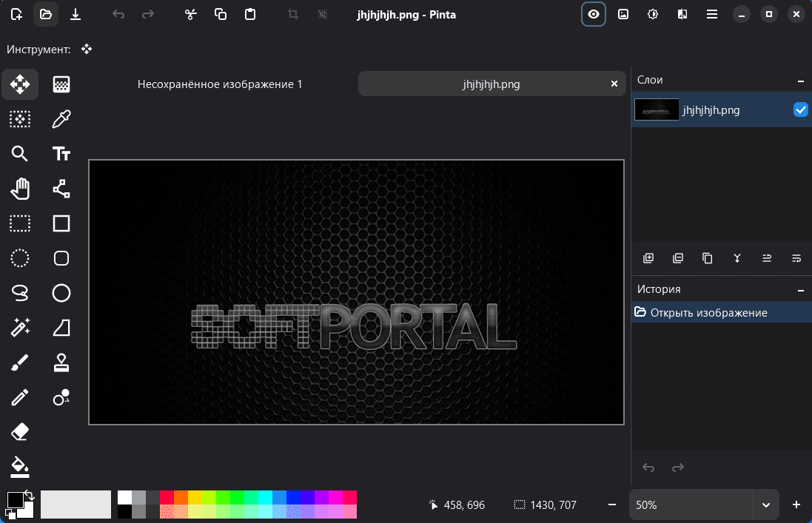Delete layer icon in layers panel

coord(678,258)
